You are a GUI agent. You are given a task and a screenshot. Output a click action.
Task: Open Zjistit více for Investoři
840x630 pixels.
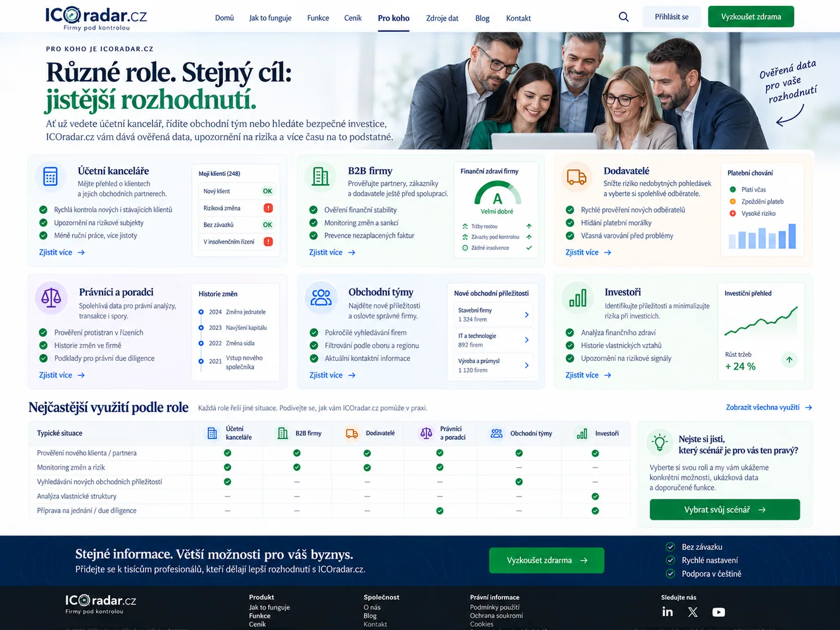click(589, 375)
